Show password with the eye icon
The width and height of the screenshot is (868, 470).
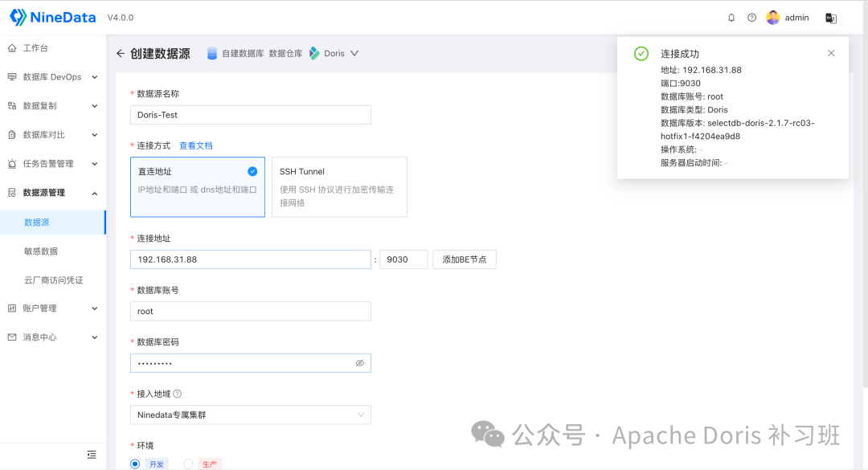point(360,363)
